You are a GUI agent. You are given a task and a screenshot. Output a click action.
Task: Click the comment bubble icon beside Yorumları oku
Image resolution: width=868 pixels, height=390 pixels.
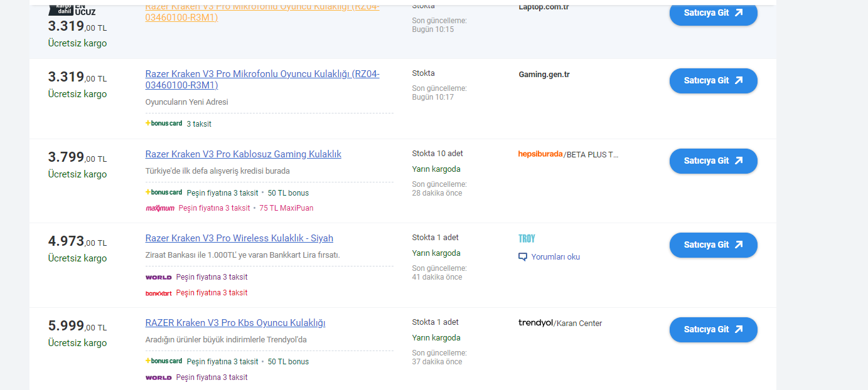(523, 256)
